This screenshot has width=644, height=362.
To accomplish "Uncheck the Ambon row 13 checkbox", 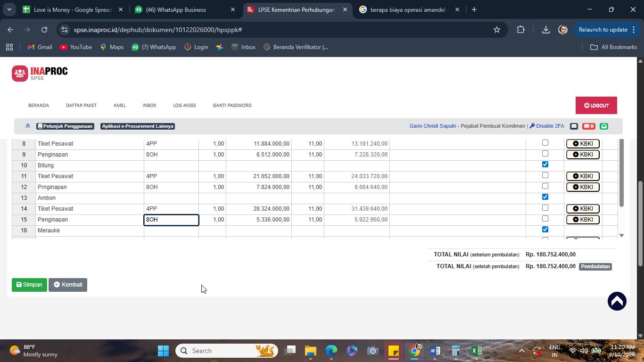I will point(545,197).
